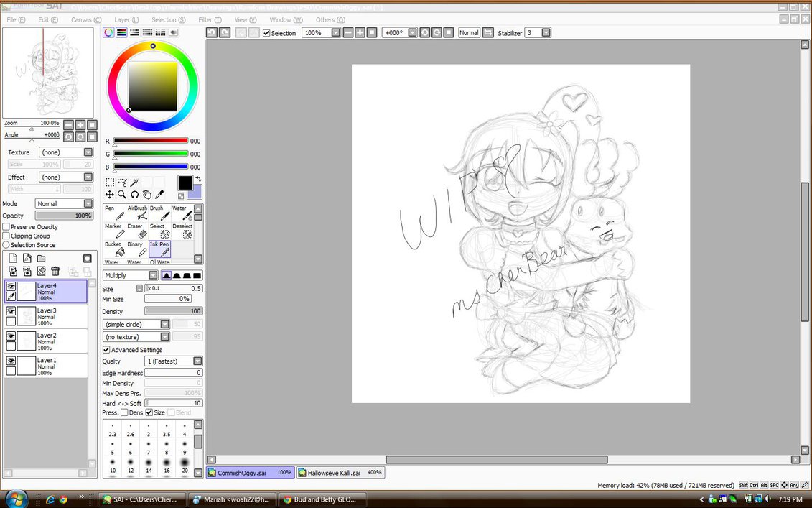Select the Brush tool
812x508 pixels.
[x=159, y=213]
